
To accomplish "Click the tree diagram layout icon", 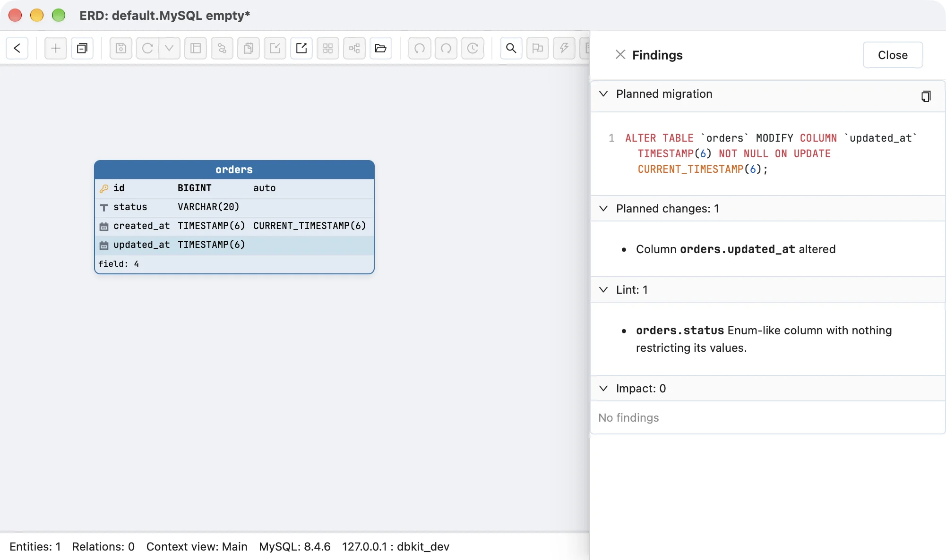I will pyautogui.click(x=354, y=48).
